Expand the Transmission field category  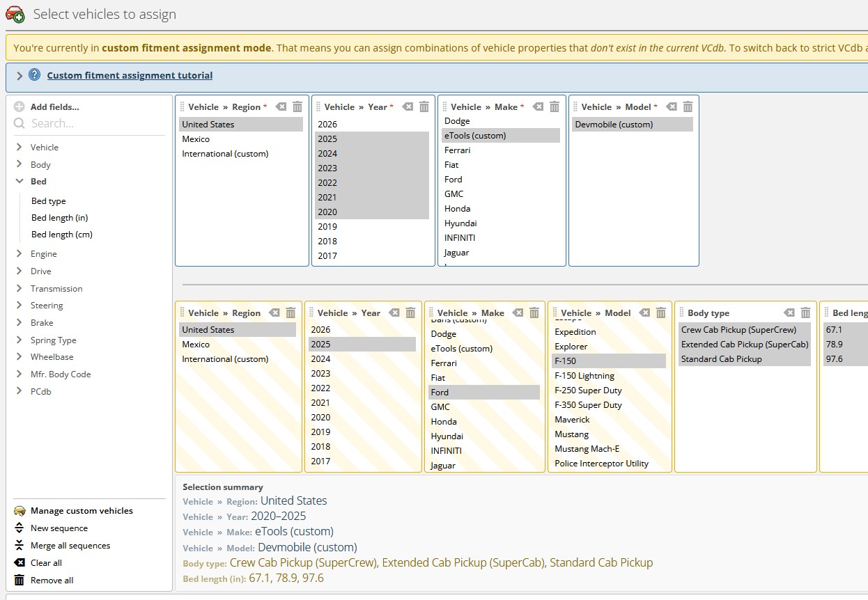[x=20, y=288]
